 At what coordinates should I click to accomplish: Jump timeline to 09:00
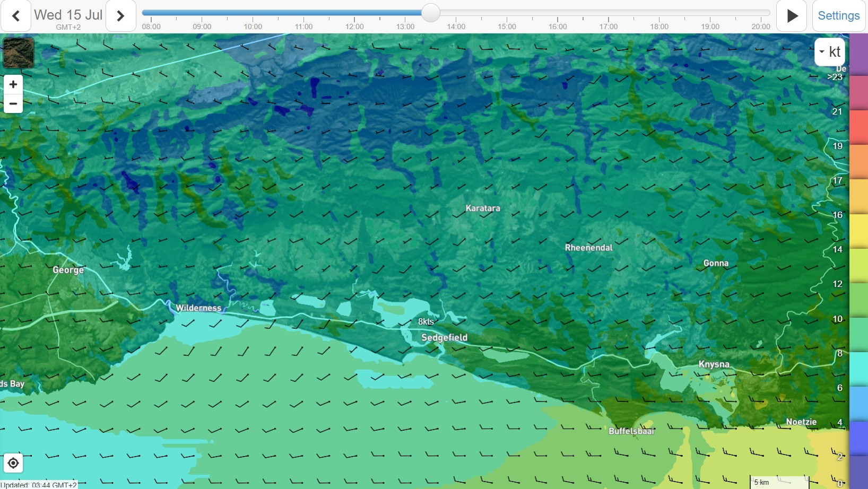[202, 27]
